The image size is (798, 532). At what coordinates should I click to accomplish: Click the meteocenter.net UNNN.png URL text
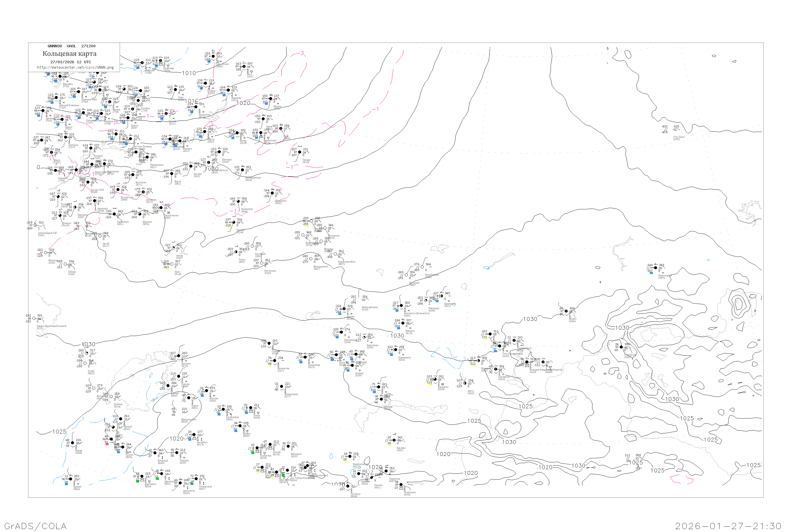[75, 68]
